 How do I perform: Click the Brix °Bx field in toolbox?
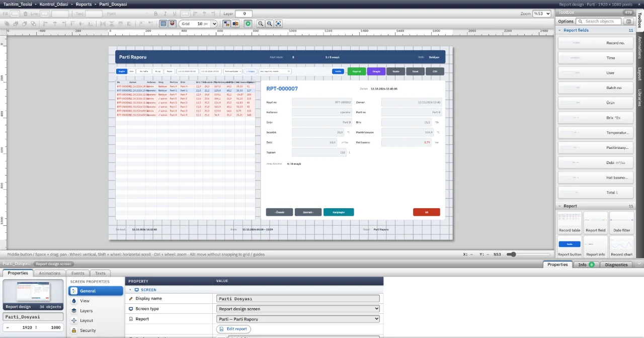coord(596,118)
